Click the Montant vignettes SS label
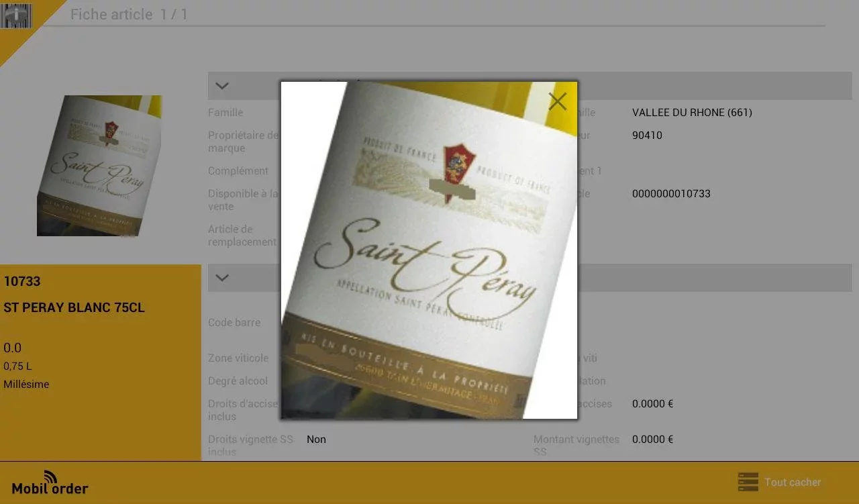Screen dimensions: 859x504 [576, 446]
